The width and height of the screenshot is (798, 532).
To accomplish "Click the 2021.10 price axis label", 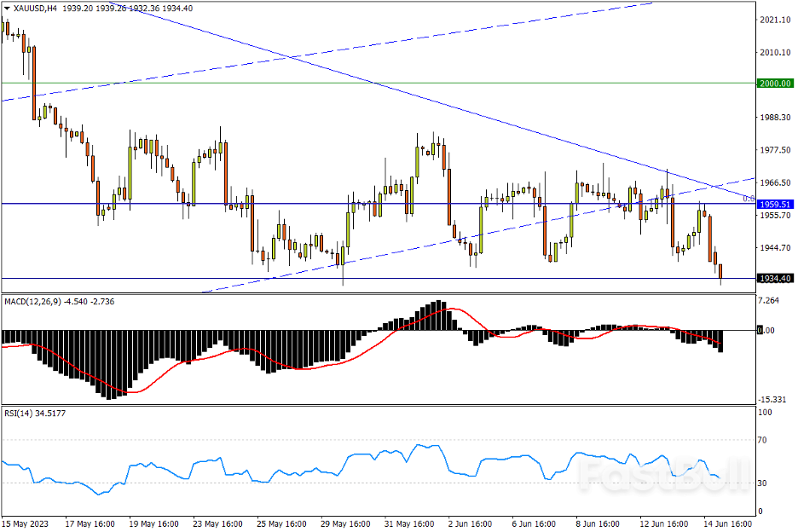I will coord(775,20).
